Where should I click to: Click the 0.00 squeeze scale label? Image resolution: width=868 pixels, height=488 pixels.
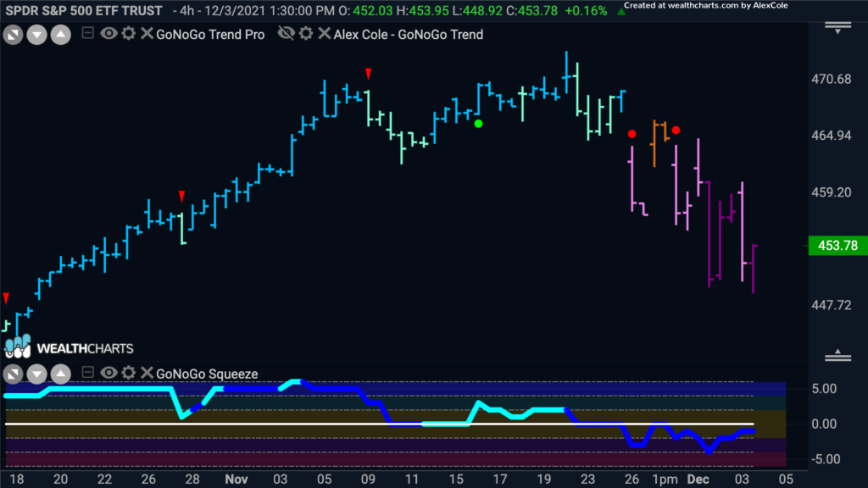[824, 424]
